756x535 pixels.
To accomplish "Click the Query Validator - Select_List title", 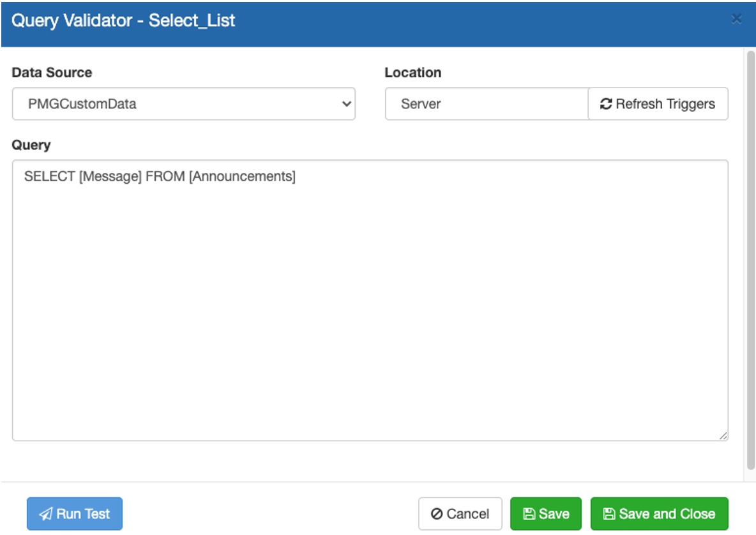I will (x=123, y=20).
